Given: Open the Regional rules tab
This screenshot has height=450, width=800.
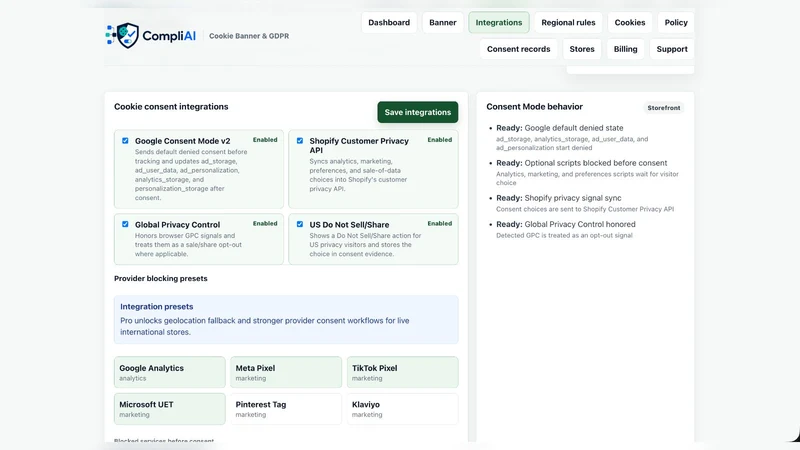Looking at the screenshot, I should point(568,22).
